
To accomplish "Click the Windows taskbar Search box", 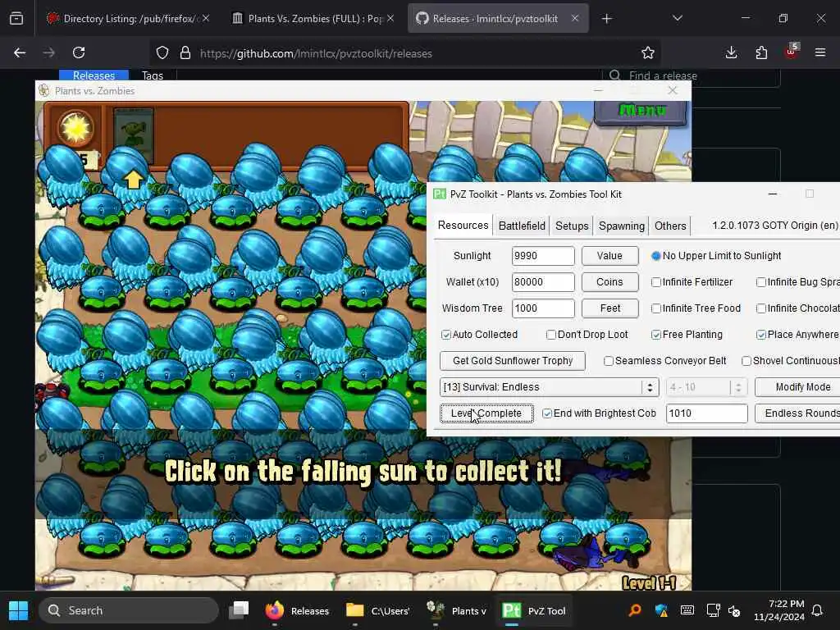I will [x=129, y=610].
